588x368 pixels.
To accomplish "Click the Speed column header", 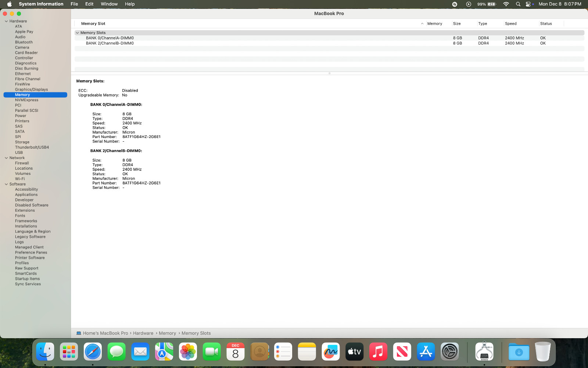I will (521, 24).
